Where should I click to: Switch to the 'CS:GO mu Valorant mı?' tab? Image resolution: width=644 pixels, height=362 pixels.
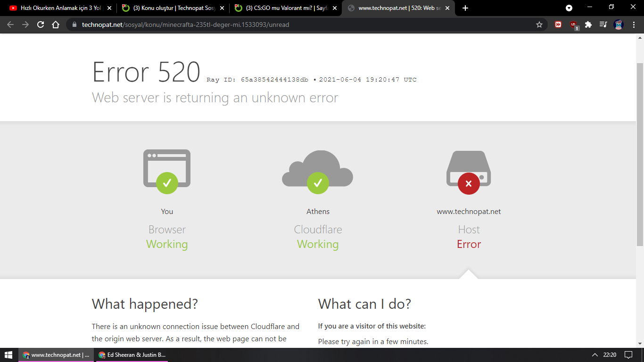click(x=285, y=8)
